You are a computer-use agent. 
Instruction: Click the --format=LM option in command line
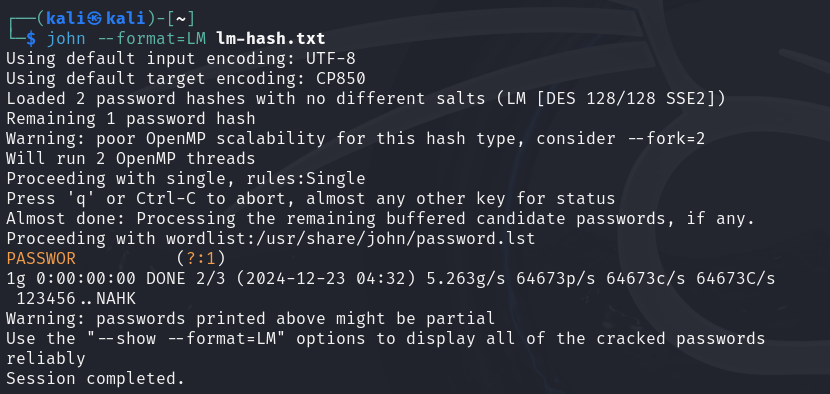click(151, 39)
